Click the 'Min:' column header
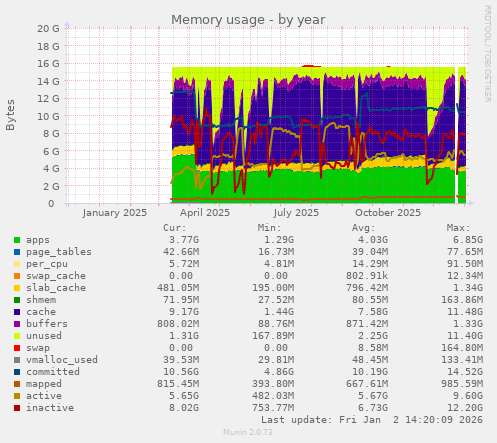The image size is (497, 443). [x=270, y=228]
